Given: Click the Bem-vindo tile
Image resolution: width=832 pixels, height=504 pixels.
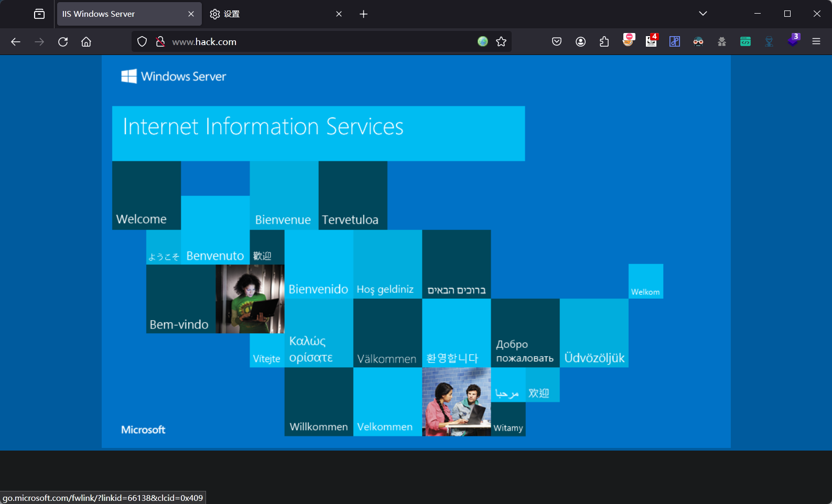Looking at the screenshot, I should [181, 299].
